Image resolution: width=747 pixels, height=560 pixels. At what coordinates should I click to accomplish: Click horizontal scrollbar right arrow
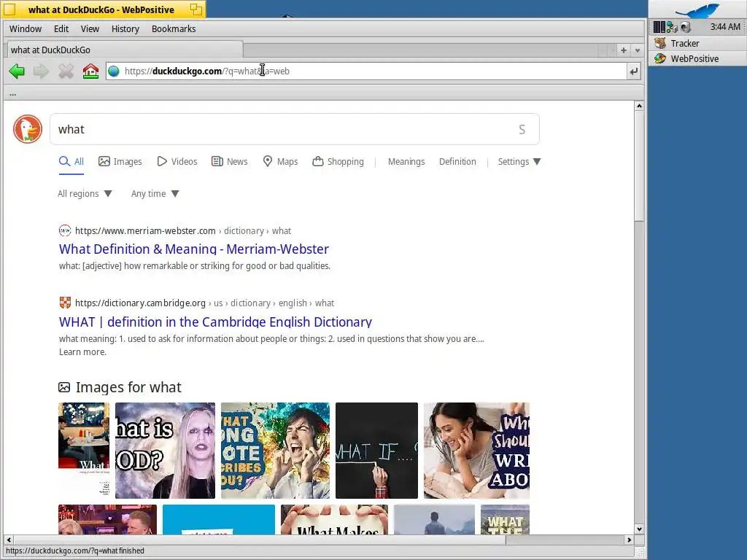630,540
